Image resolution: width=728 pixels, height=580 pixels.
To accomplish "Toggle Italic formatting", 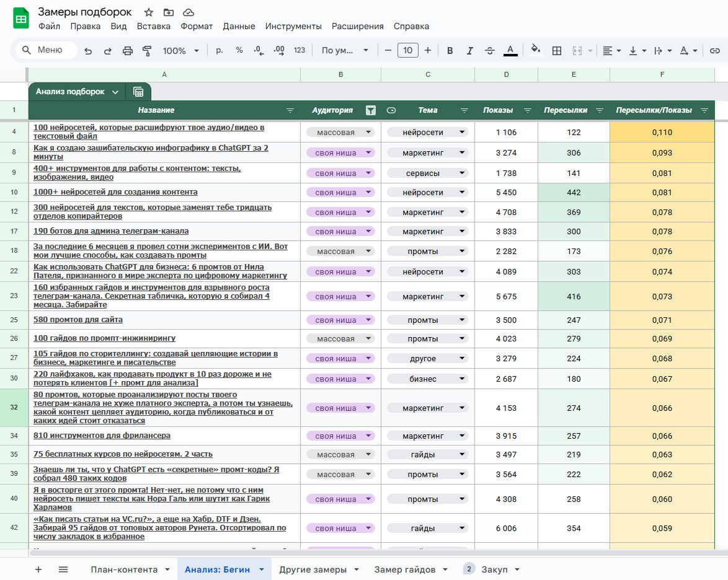I will click(469, 51).
